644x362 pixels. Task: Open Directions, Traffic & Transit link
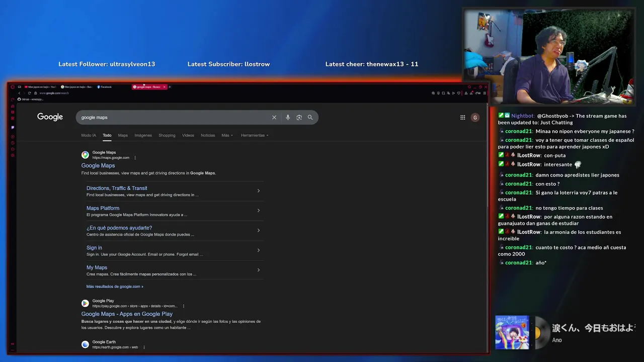[117, 188]
